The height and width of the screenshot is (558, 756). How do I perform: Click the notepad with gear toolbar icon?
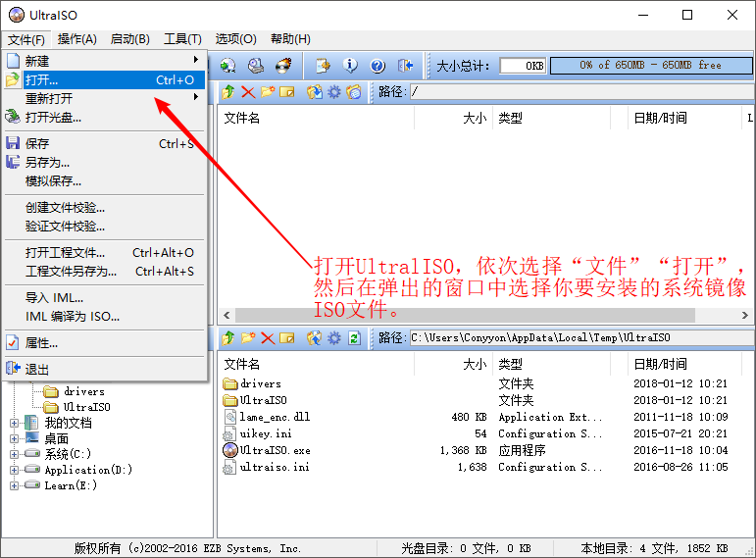coord(323,66)
